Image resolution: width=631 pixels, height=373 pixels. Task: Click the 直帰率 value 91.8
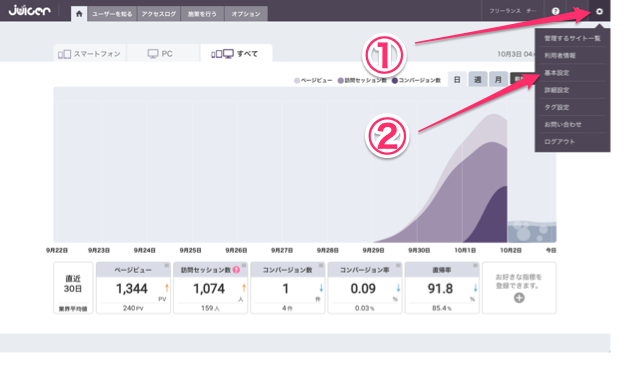(440, 289)
